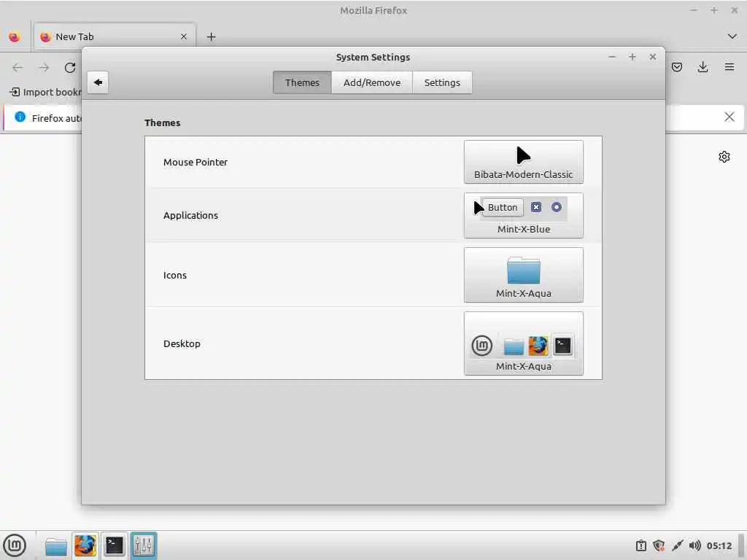Click the Icons row label
The image size is (747, 560).
tap(175, 275)
